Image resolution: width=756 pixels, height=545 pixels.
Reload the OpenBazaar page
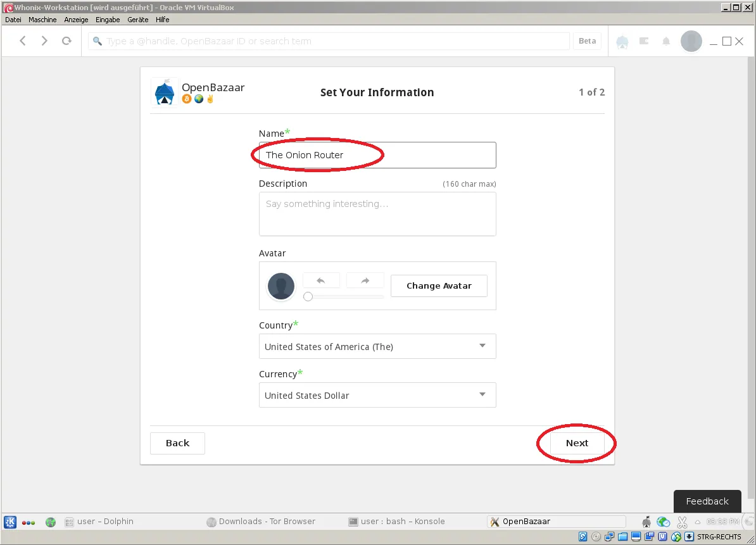pos(66,41)
